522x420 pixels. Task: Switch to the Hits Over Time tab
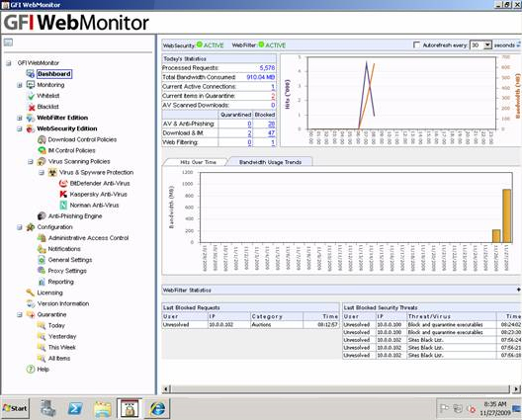[x=198, y=162]
